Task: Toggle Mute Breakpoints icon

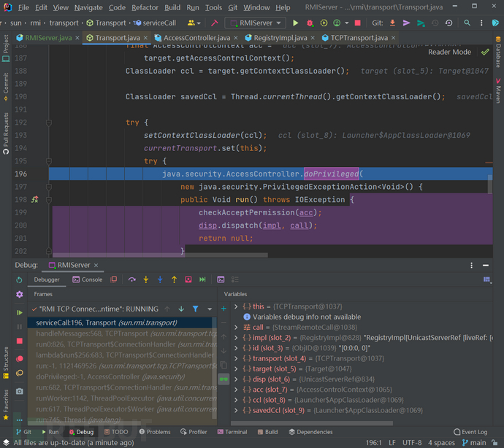Action: point(19,373)
